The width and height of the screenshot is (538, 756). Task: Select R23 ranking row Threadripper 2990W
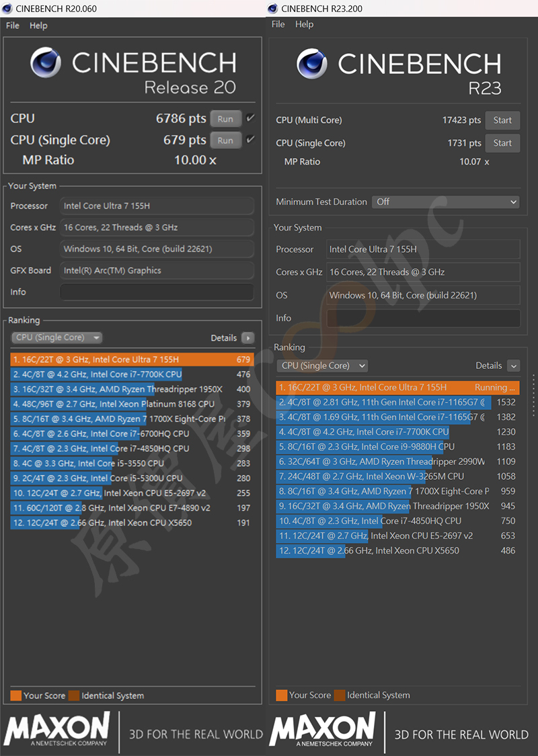pos(397,462)
